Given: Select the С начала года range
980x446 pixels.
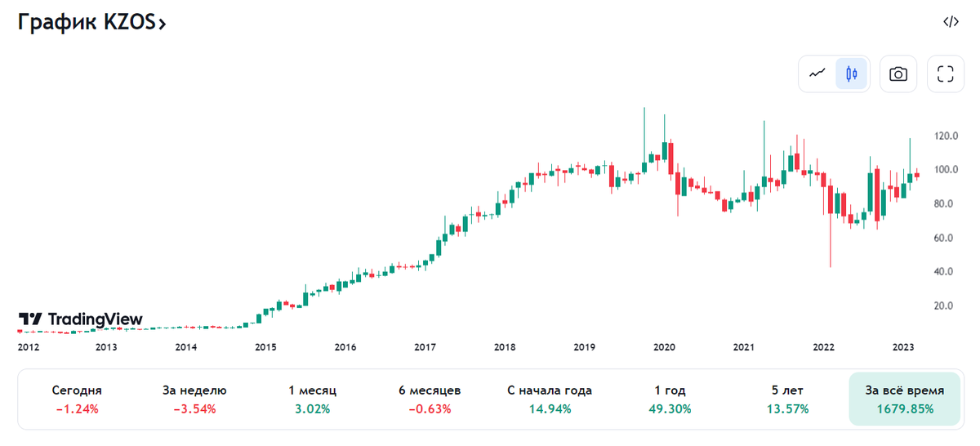Looking at the screenshot, I should pyautogui.click(x=549, y=399).
